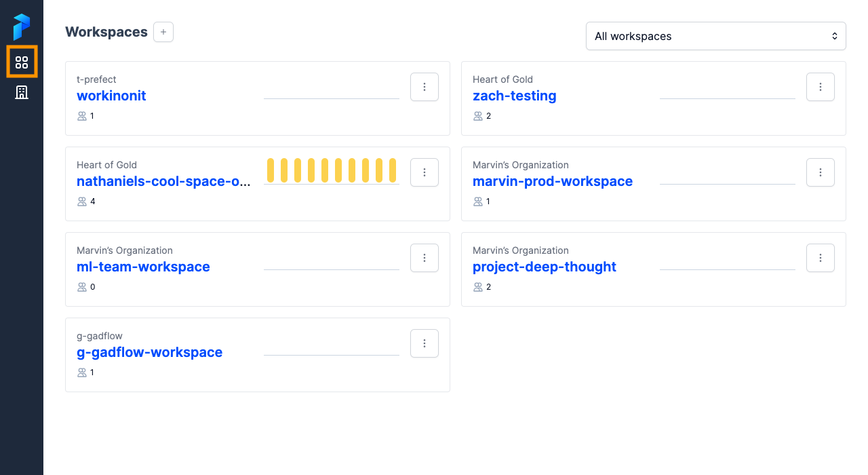This screenshot has height=475, width=868.
Task: Click members icon on workinonit card
Action: pos(82,116)
